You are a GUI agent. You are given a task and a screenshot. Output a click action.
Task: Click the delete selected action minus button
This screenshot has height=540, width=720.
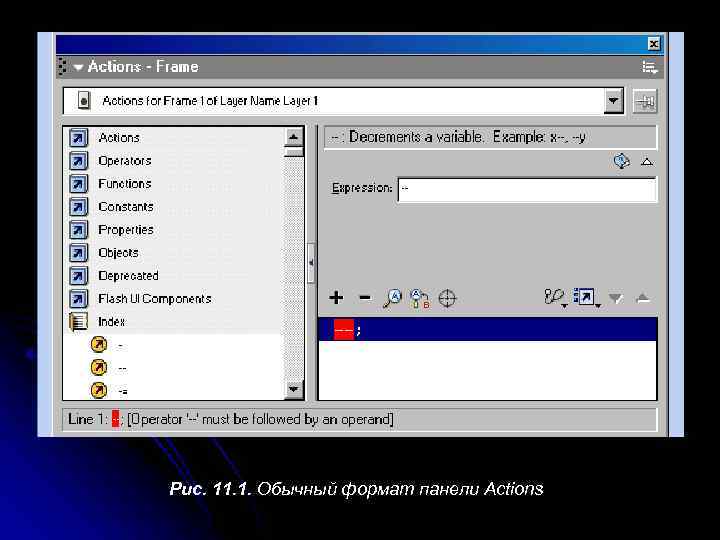click(x=365, y=298)
